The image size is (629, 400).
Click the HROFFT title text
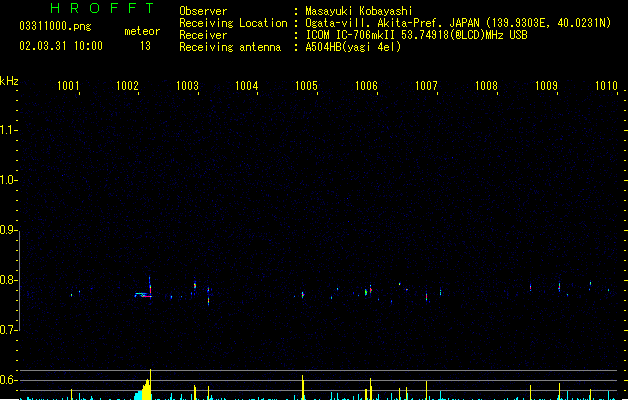[x=103, y=8]
